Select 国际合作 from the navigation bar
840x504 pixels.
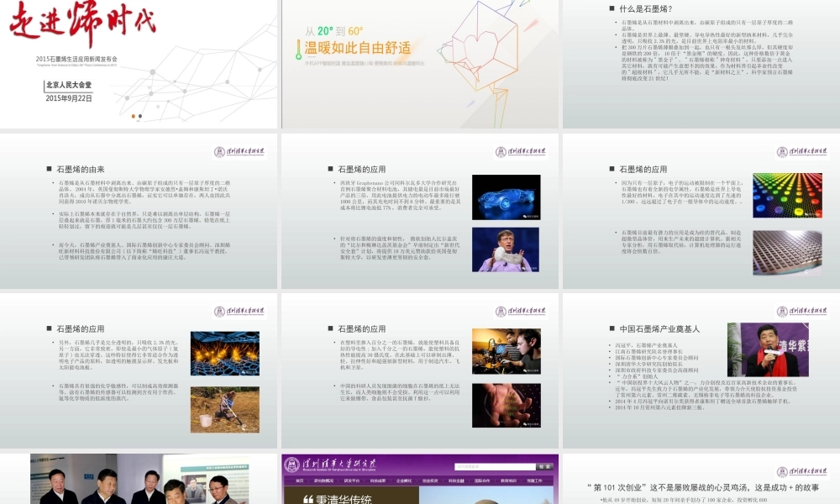pyautogui.click(x=481, y=480)
